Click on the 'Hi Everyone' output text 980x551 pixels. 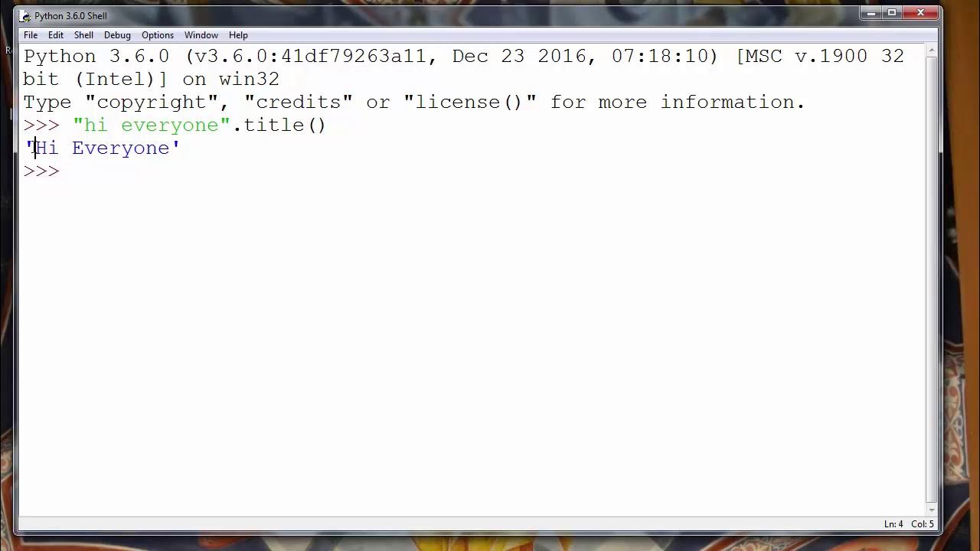click(103, 148)
